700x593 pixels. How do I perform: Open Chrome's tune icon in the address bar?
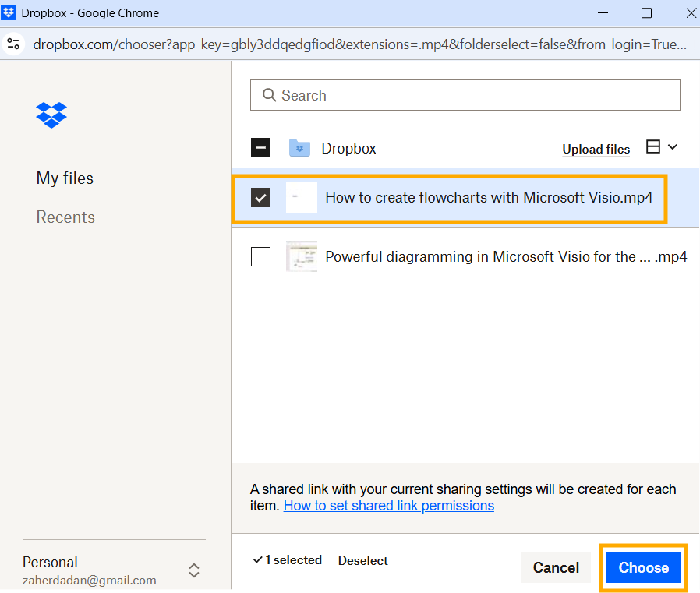tap(14, 44)
